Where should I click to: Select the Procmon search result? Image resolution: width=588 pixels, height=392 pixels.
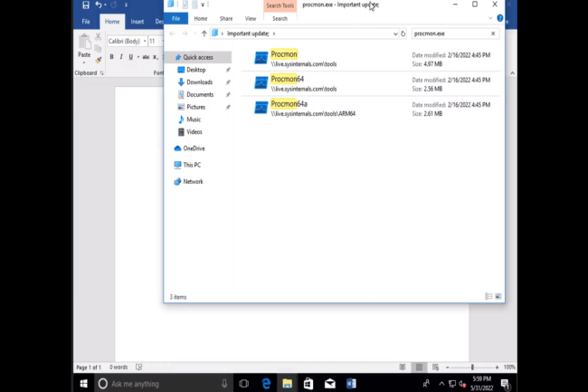coord(372,59)
